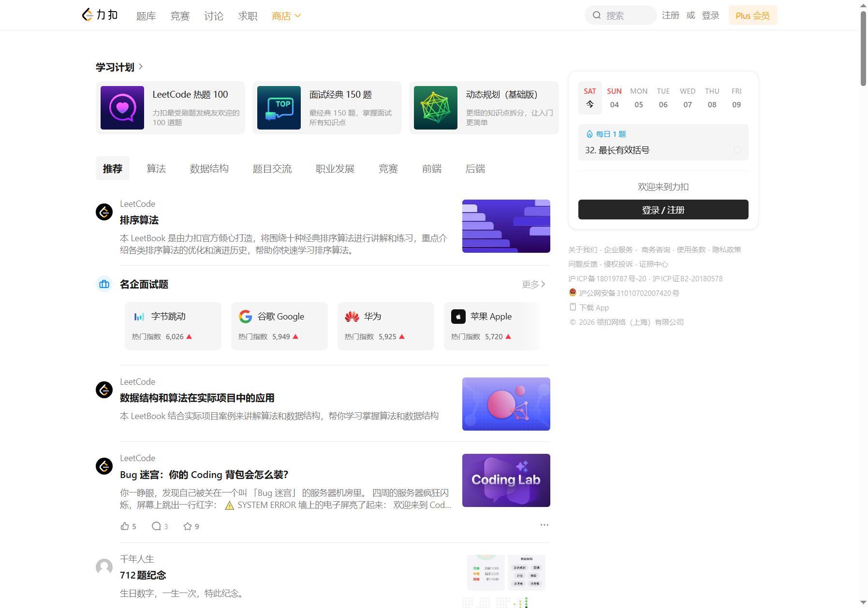
Task: Click the 名企面试题 briefcase icon
Action: [x=104, y=284]
